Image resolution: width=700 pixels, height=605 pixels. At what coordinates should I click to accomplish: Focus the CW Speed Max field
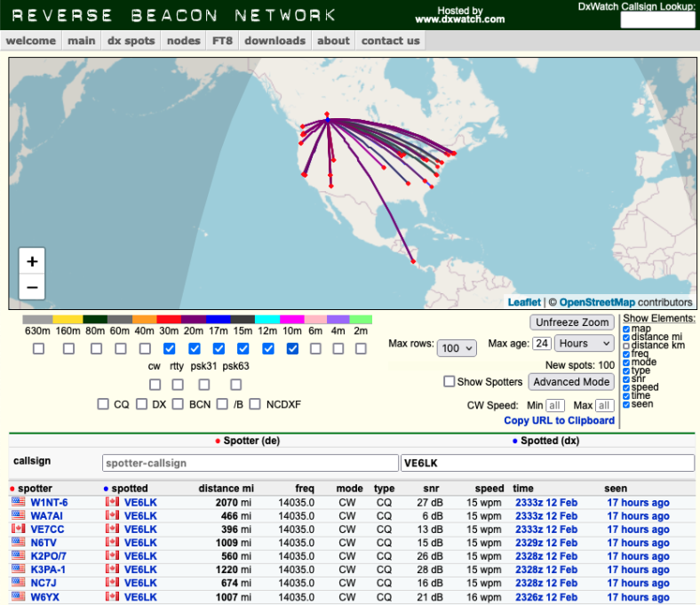coord(604,405)
